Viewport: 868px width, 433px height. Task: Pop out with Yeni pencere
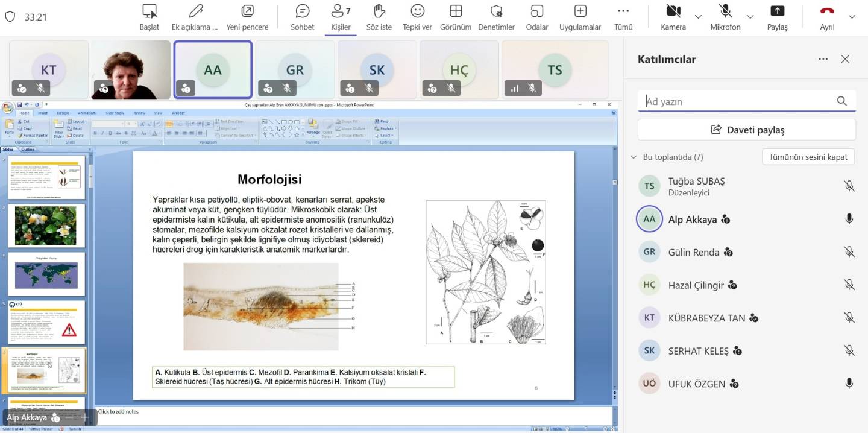coord(247,17)
